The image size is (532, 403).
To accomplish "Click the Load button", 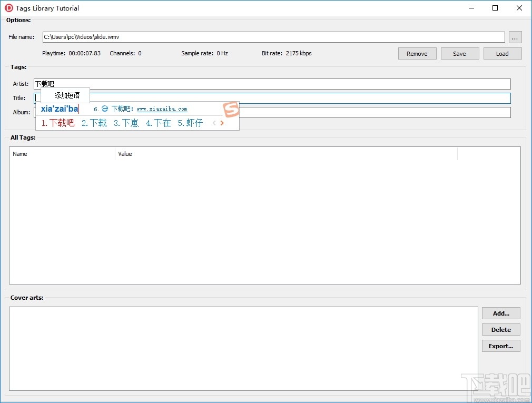I will pyautogui.click(x=503, y=54).
